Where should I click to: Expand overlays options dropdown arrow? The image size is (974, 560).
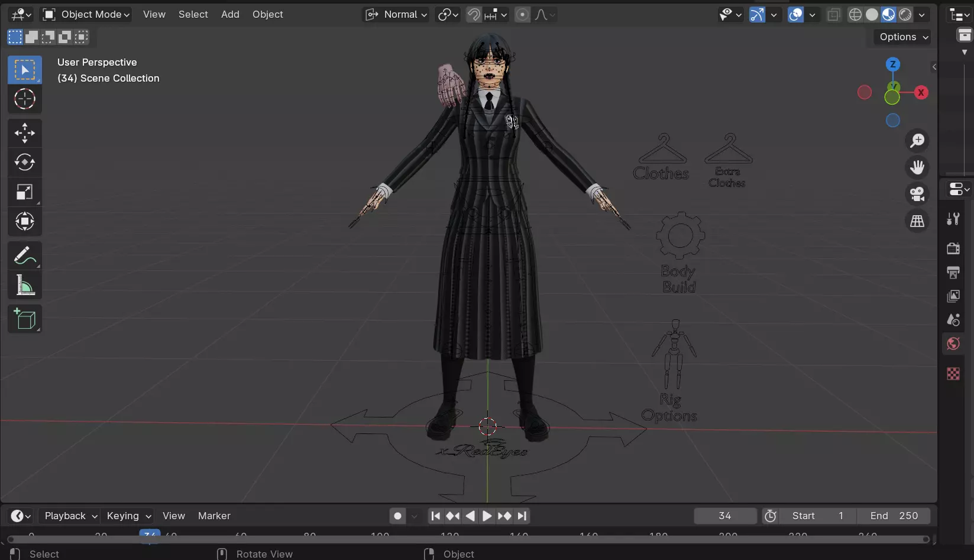(813, 14)
